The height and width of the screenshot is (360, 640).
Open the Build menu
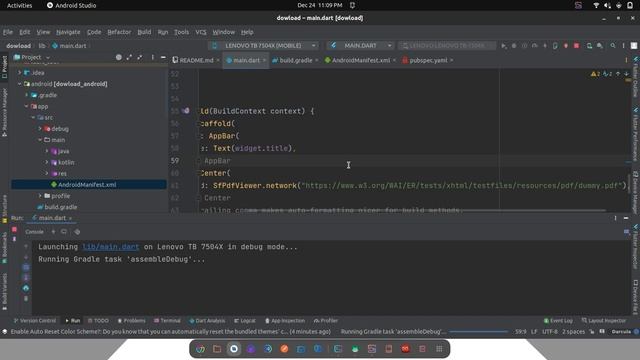pos(144,32)
